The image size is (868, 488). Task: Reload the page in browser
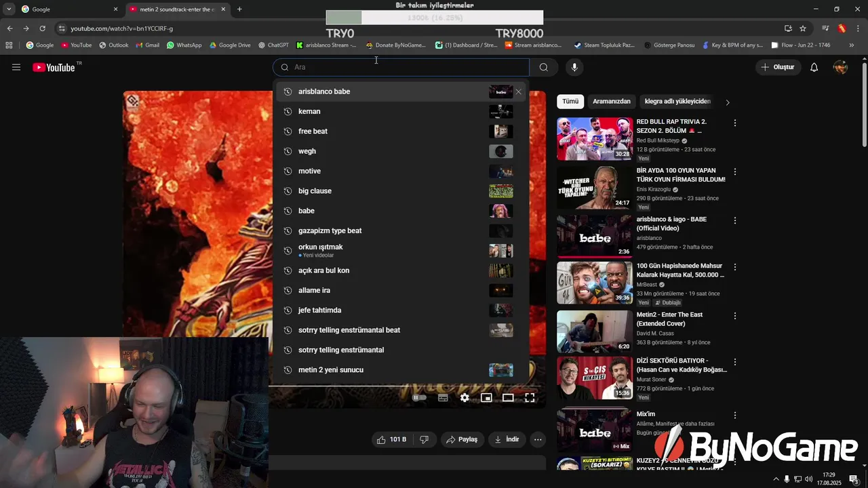(x=42, y=28)
